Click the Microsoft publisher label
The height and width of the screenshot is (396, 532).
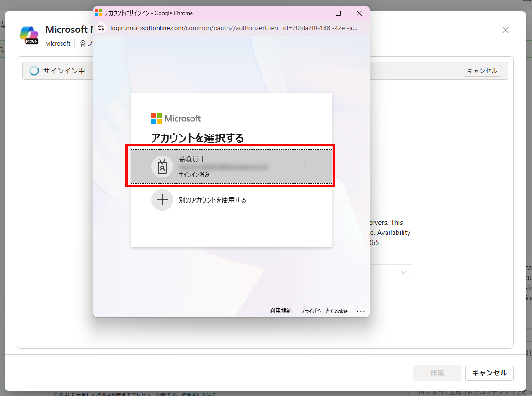pos(58,43)
